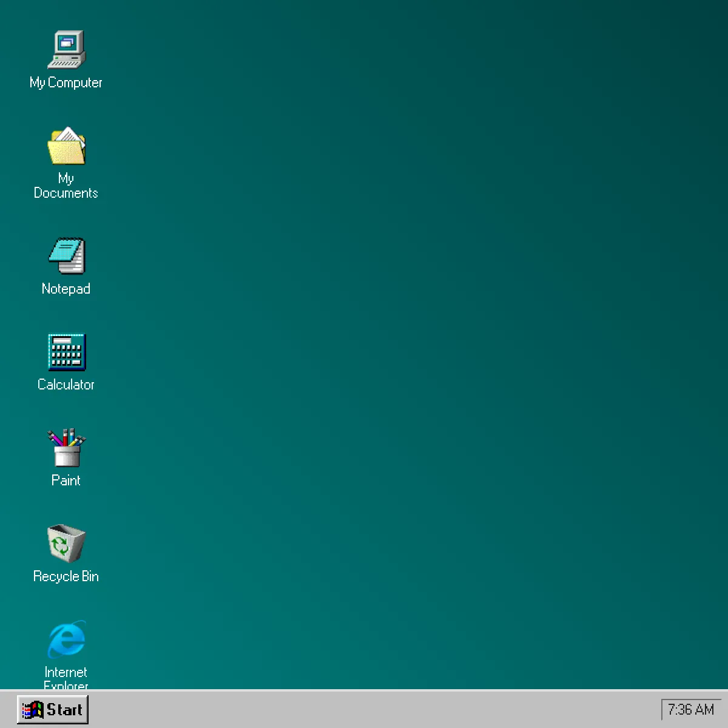Click the 'Notepad' label text

66,289
